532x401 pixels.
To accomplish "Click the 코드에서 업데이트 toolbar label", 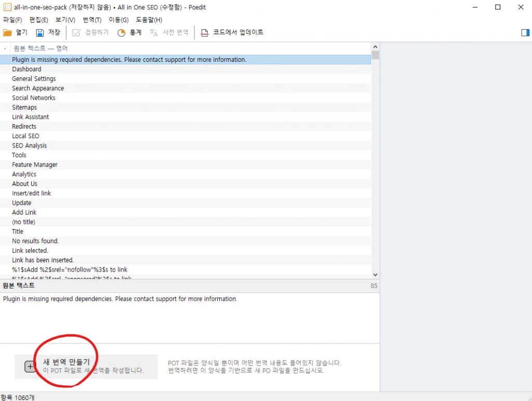I will click(238, 32).
